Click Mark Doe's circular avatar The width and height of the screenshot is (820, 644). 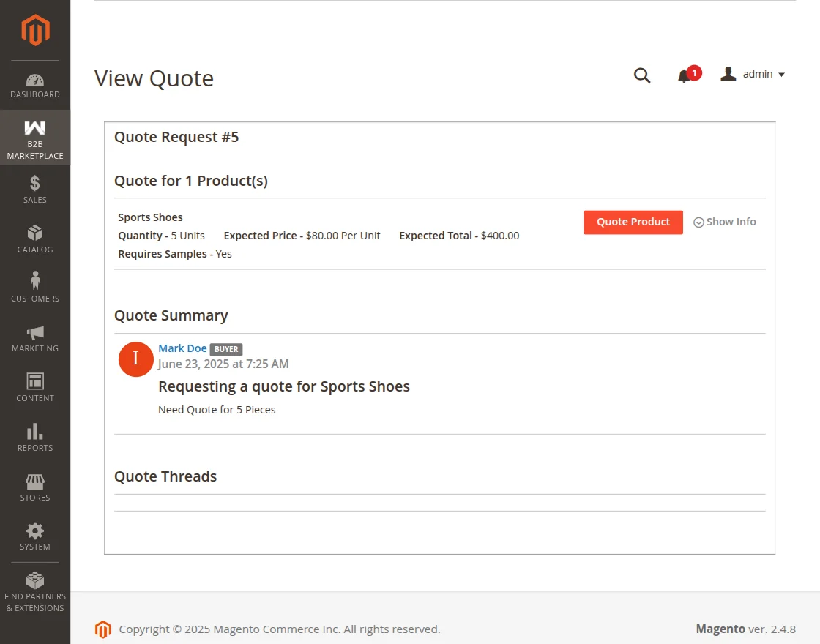[x=135, y=359]
